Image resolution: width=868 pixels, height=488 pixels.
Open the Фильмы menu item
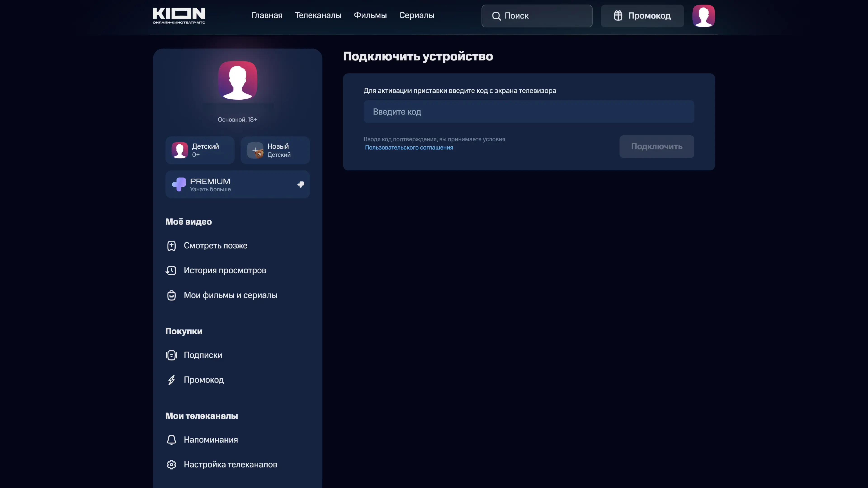[370, 15]
